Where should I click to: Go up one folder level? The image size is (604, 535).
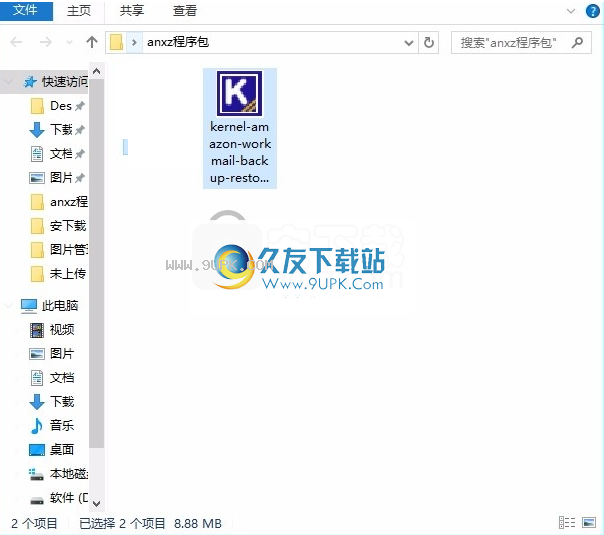click(92, 42)
